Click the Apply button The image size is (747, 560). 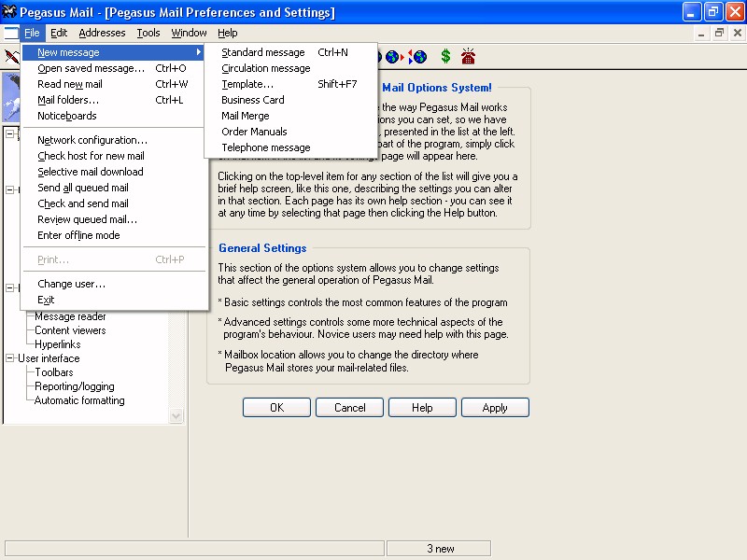pos(495,408)
